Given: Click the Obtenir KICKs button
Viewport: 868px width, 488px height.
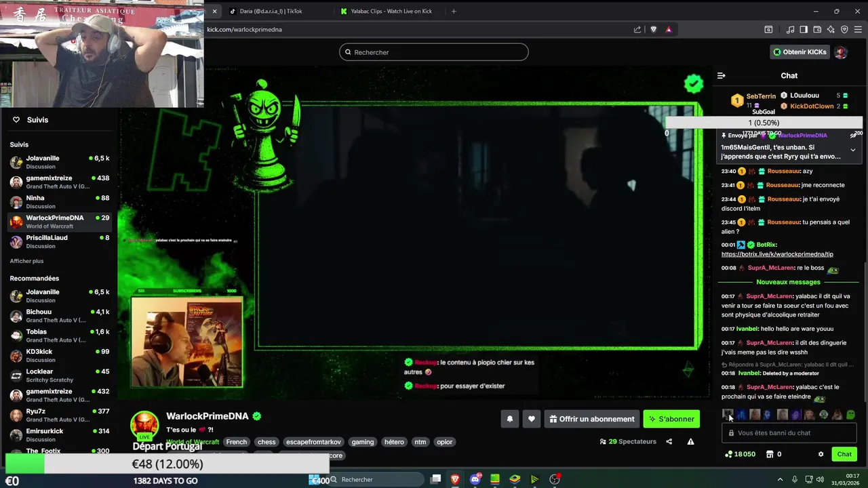Looking at the screenshot, I should click(800, 52).
